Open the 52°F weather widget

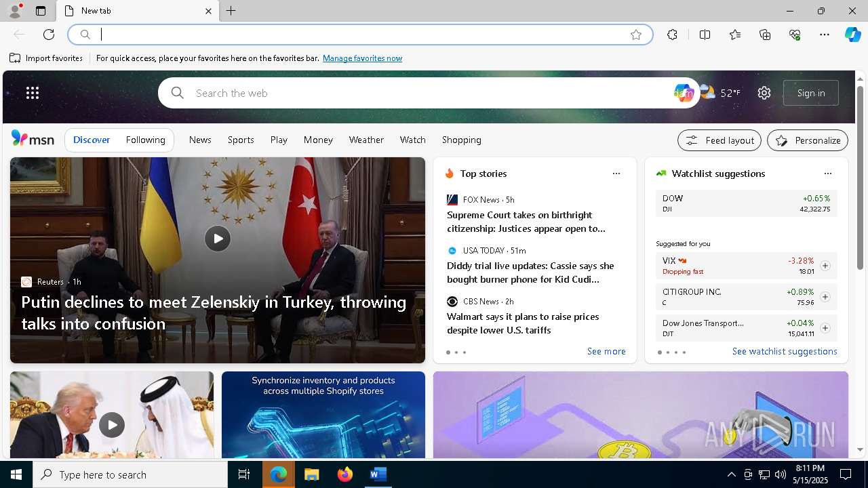(x=720, y=93)
